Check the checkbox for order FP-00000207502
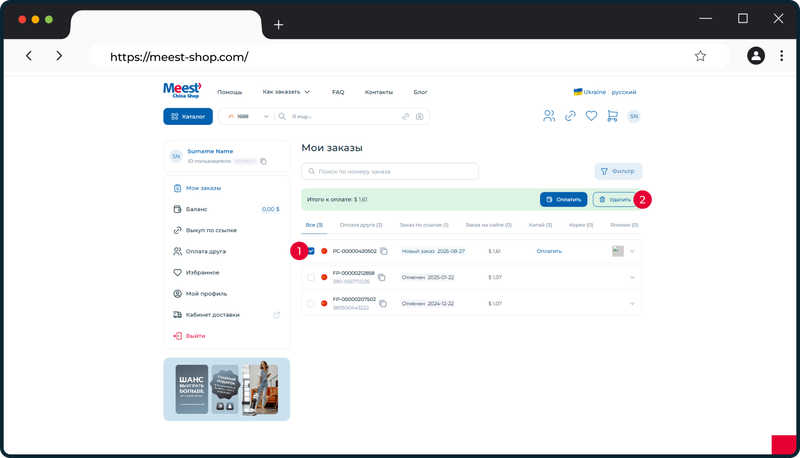This screenshot has height=458, width=800. tap(311, 303)
